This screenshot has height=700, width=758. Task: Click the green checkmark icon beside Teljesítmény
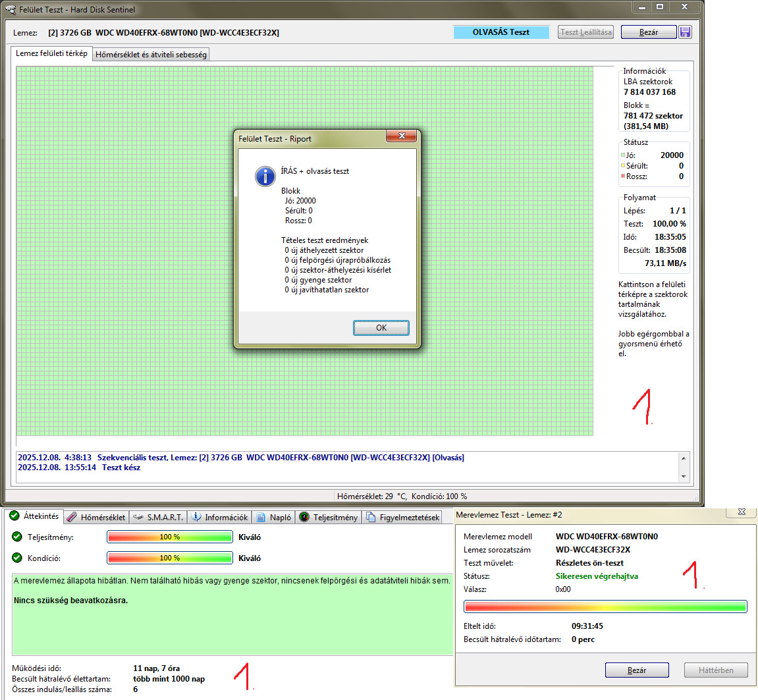coord(17,537)
